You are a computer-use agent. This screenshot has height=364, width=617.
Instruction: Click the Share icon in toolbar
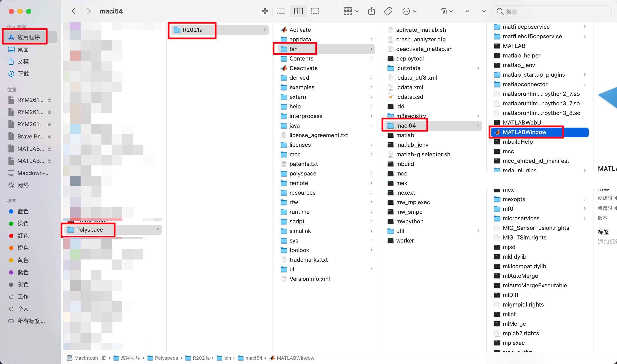pos(371,11)
